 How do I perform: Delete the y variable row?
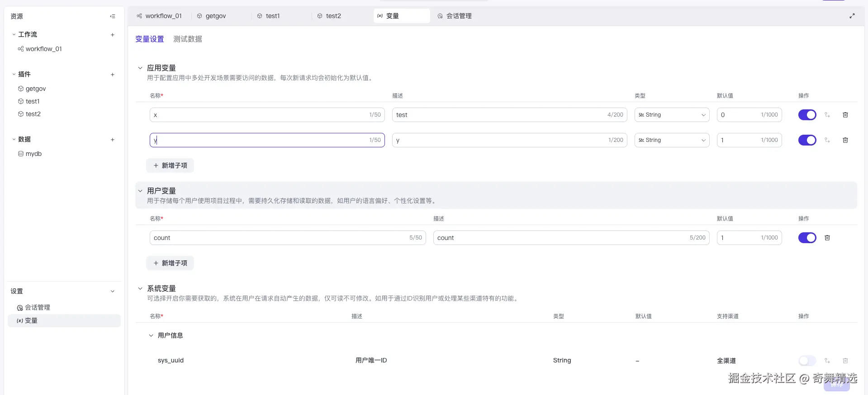click(x=845, y=140)
